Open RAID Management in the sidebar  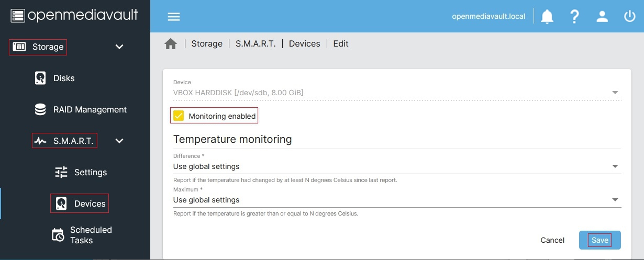(x=90, y=109)
